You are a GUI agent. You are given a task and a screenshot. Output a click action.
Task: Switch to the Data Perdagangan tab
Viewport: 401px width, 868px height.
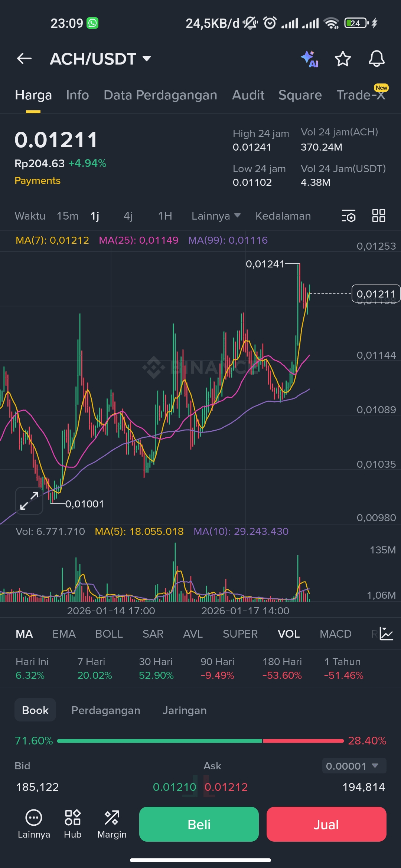tap(160, 95)
